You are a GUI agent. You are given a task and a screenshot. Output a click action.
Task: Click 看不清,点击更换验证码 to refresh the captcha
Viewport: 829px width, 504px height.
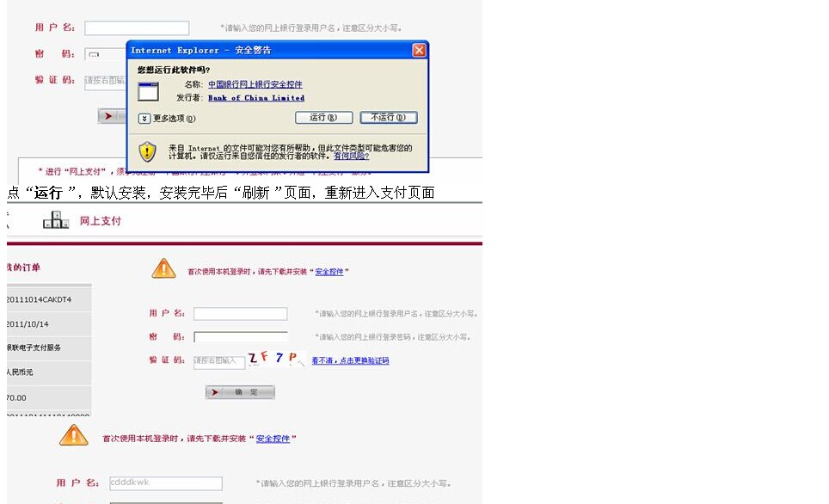pyautogui.click(x=350, y=360)
